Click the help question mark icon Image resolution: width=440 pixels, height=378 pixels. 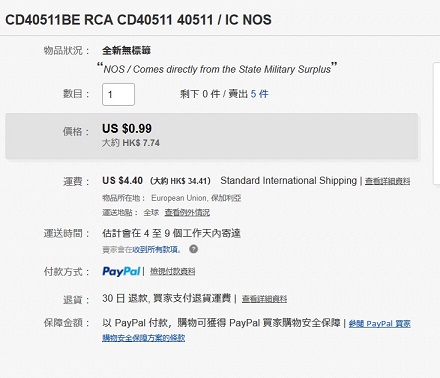click(x=193, y=249)
